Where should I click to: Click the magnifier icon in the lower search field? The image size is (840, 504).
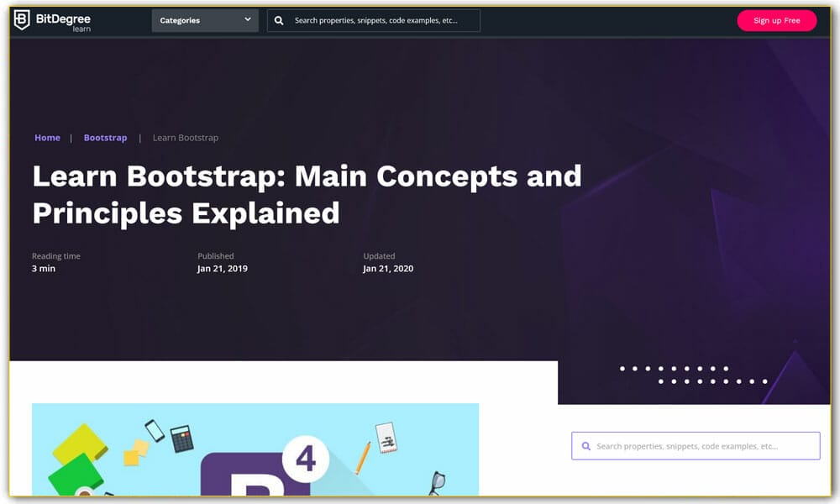[585, 445]
